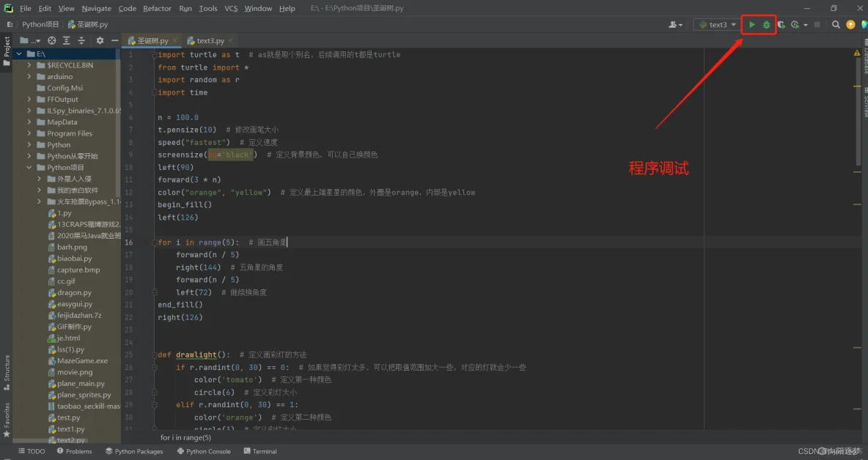Toggle the Structure tool window tab
The image size is (868, 460).
click(7, 373)
